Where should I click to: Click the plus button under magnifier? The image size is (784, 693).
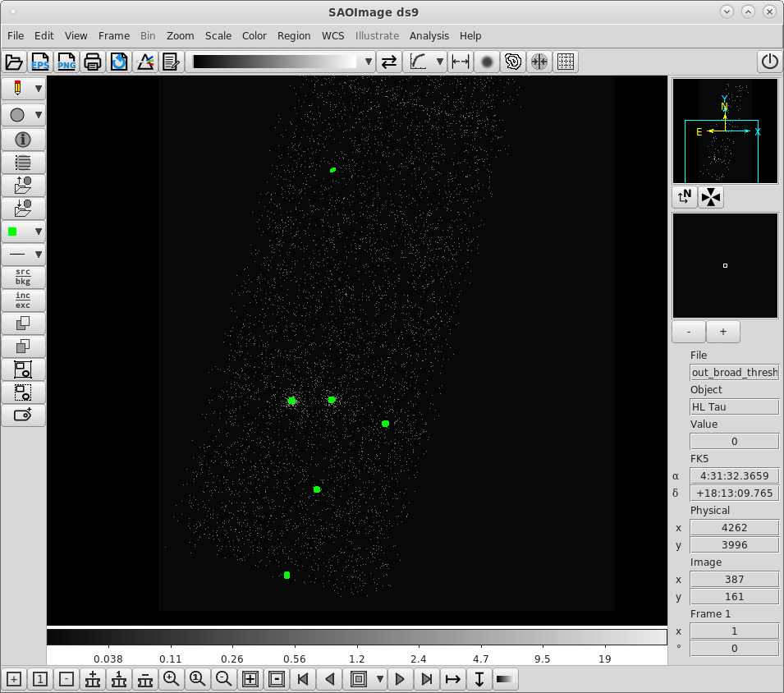722,332
